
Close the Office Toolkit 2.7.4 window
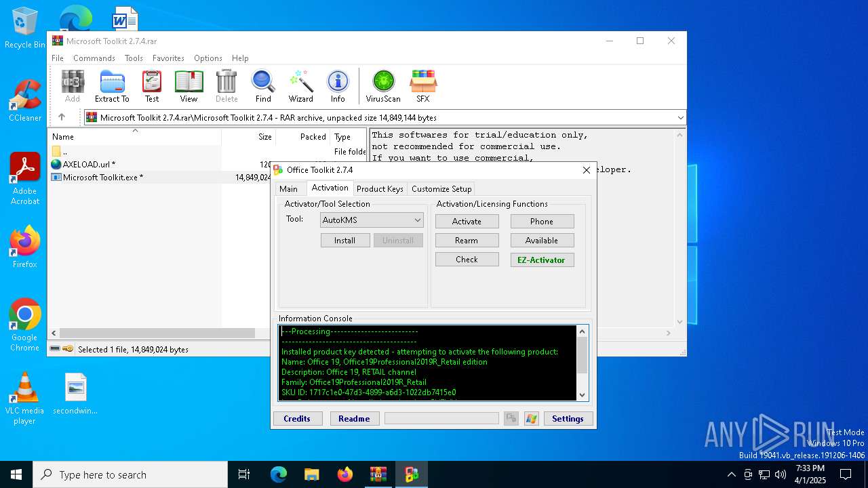click(587, 170)
